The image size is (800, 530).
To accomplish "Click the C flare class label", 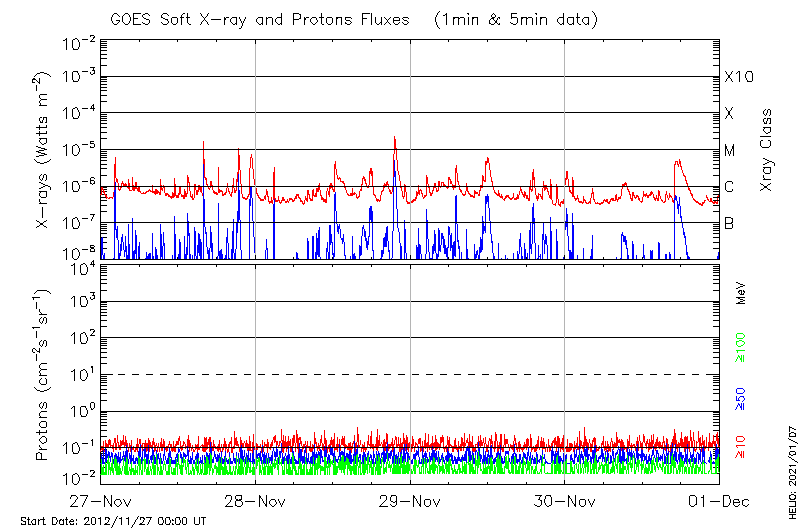I will pyautogui.click(x=729, y=187).
